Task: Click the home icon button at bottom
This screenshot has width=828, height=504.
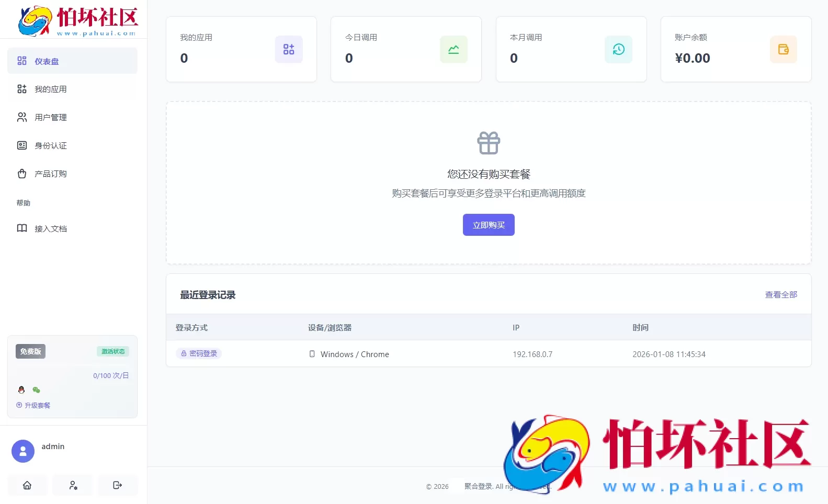Action: pyautogui.click(x=27, y=485)
